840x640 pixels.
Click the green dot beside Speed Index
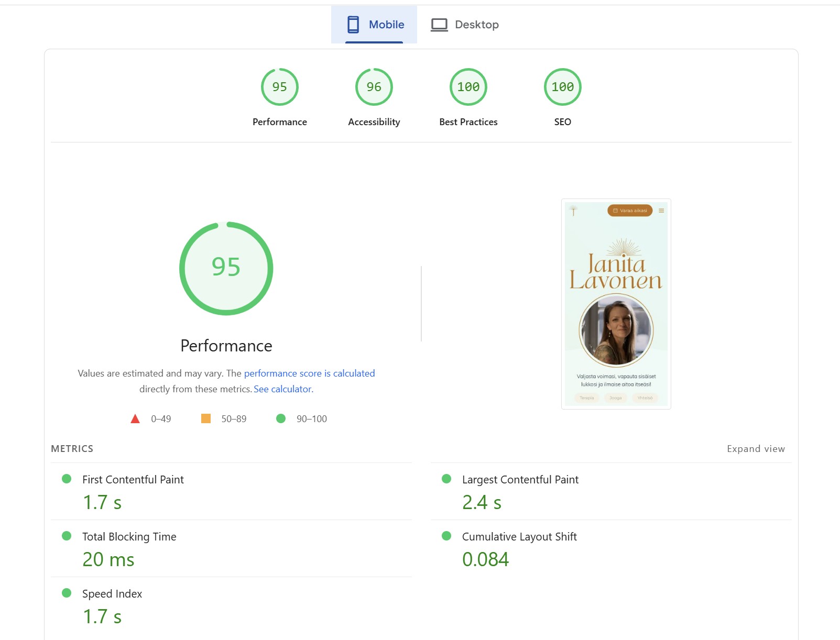[67, 593]
